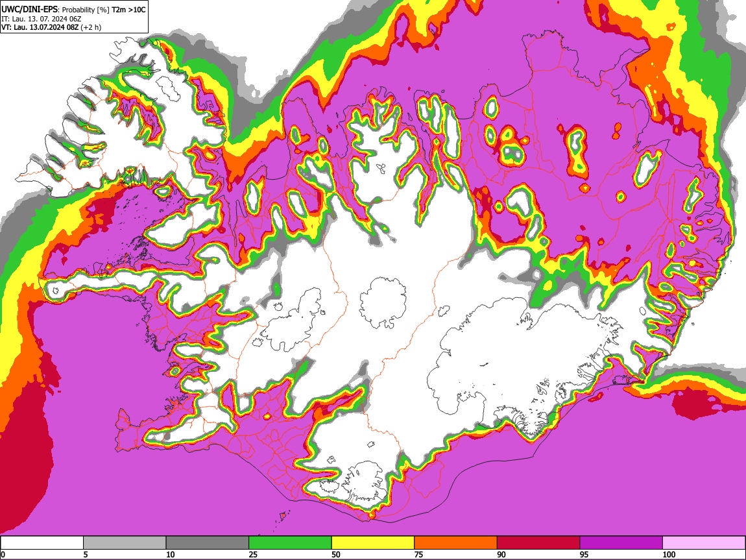Click the orange 75–90% legend swatch
Image resolution: width=746 pixels, height=560 pixels.
pyautogui.click(x=456, y=542)
